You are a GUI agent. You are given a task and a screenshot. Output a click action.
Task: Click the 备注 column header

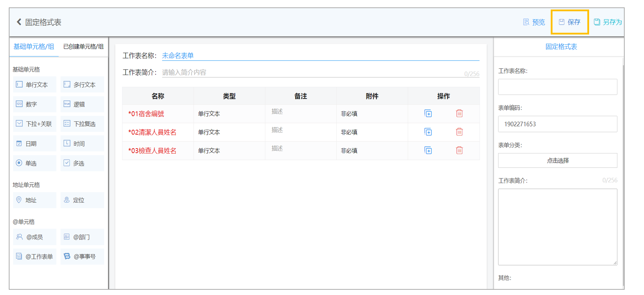pos(301,96)
